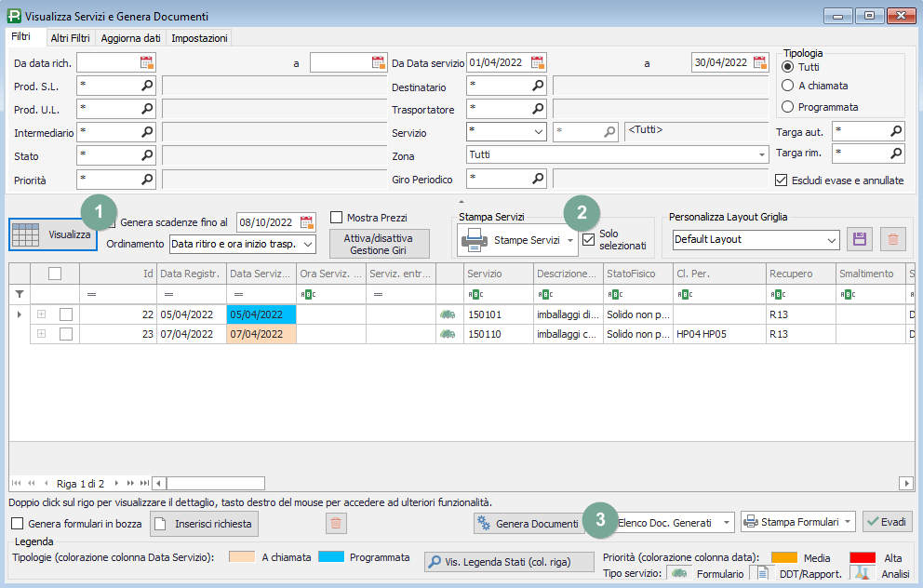The height and width of the screenshot is (588, 923).
Task: Switch to the Altri Filtri tab
Action: coord(71,38)
